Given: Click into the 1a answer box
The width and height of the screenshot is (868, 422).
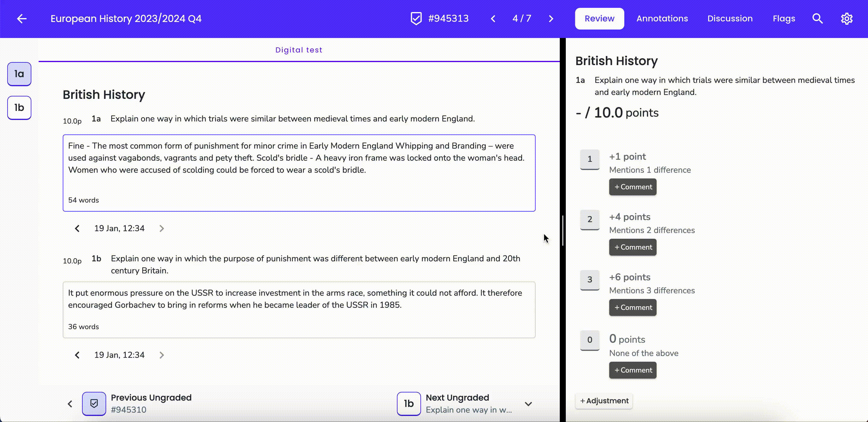Looking at the screenshot, I should [299, 173].
